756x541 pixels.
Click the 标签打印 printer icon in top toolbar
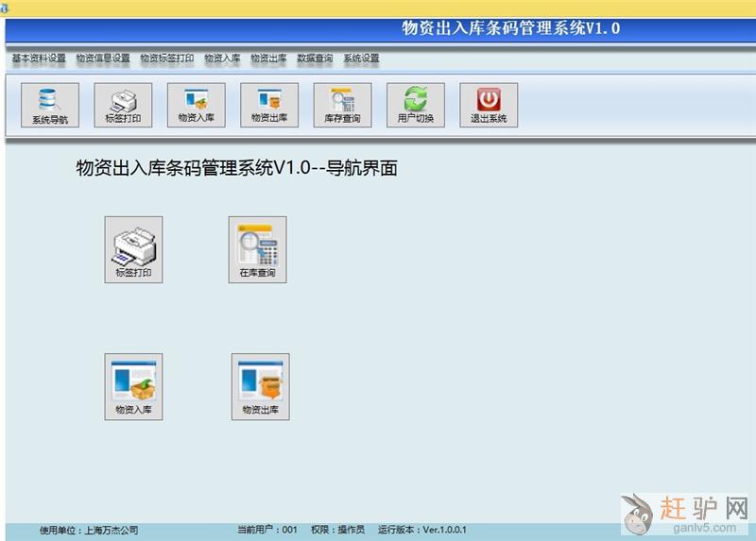coord(123,105)
